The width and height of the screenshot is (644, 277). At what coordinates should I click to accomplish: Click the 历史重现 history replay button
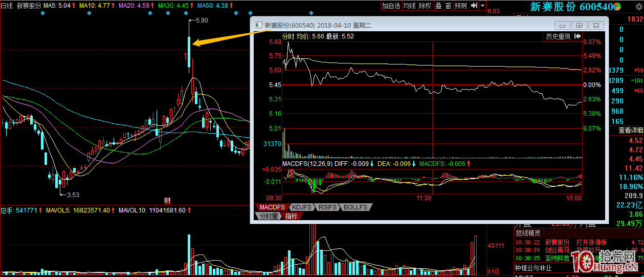558,36
